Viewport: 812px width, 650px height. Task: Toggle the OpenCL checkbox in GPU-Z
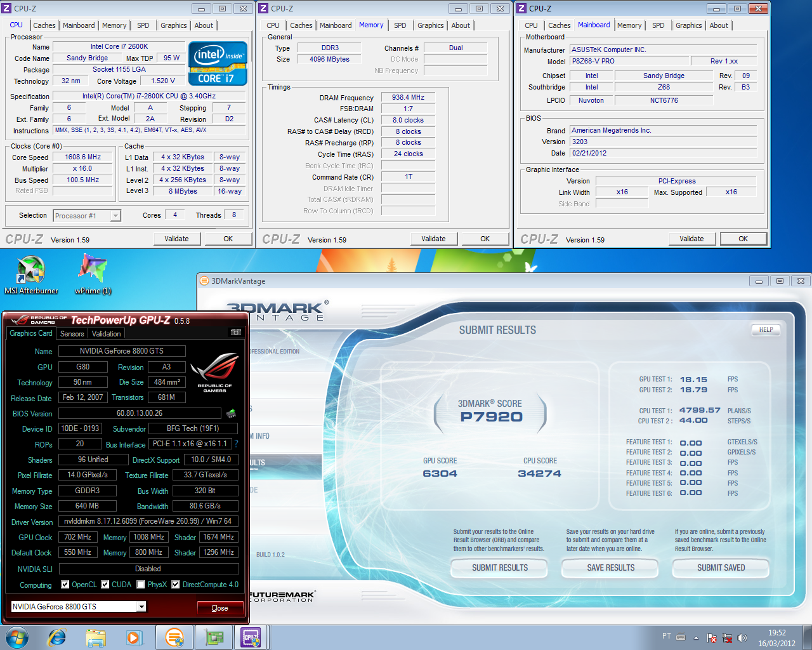pos(65,585)
